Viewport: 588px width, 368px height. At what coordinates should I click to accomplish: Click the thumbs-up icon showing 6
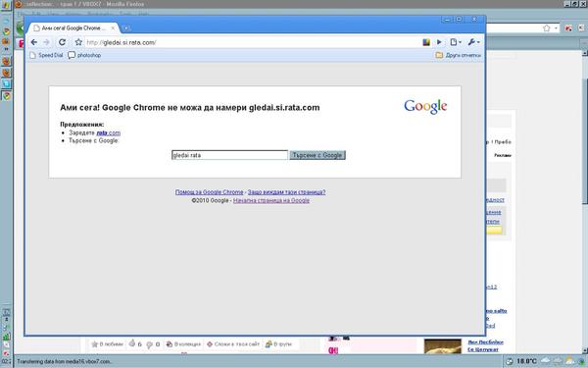coord(132,343)
